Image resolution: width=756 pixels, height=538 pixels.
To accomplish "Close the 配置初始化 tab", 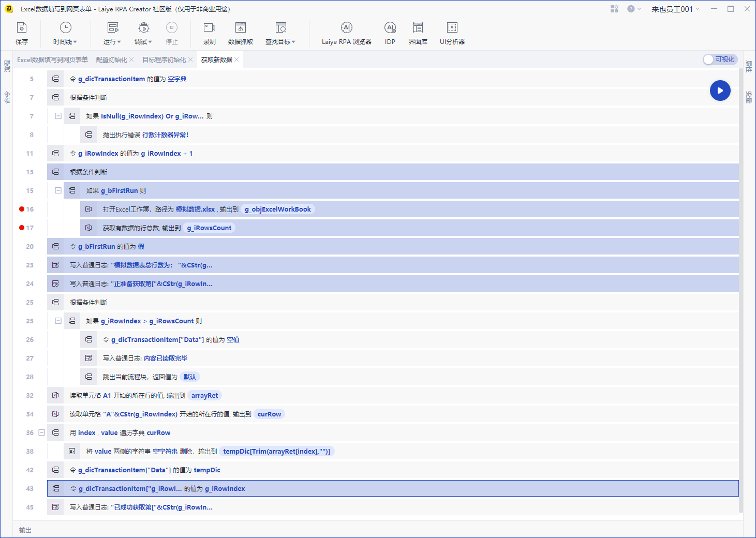I will coord(131,60).
